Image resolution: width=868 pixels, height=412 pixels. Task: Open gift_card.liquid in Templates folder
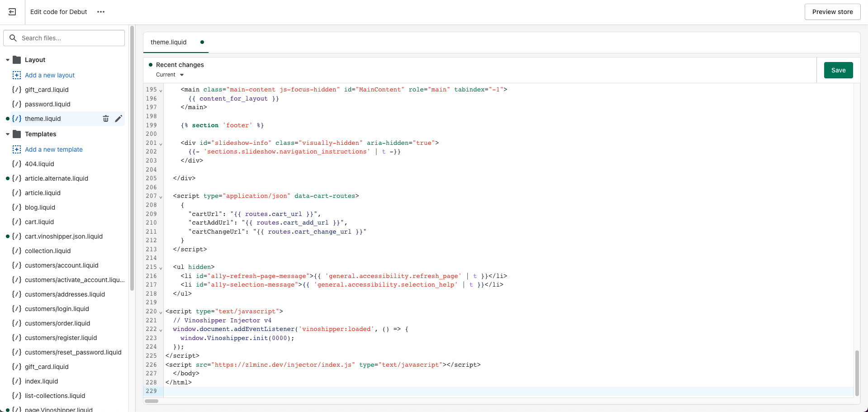[x=47, y=367]
